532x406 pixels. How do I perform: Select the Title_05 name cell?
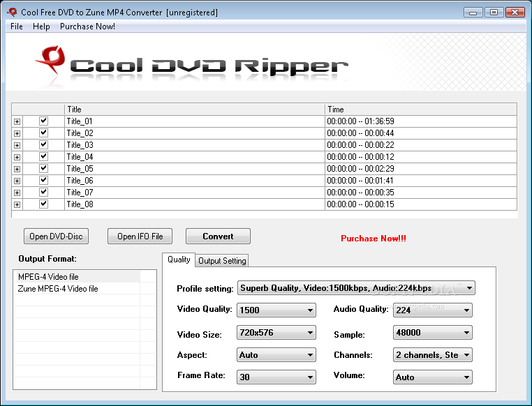point(194,169)
